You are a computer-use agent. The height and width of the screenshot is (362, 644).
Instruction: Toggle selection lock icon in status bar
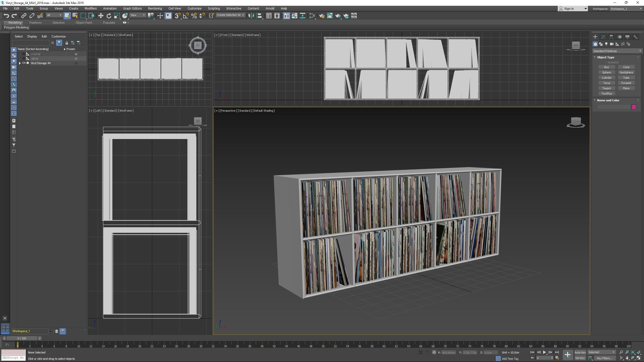tap(427, 352)
